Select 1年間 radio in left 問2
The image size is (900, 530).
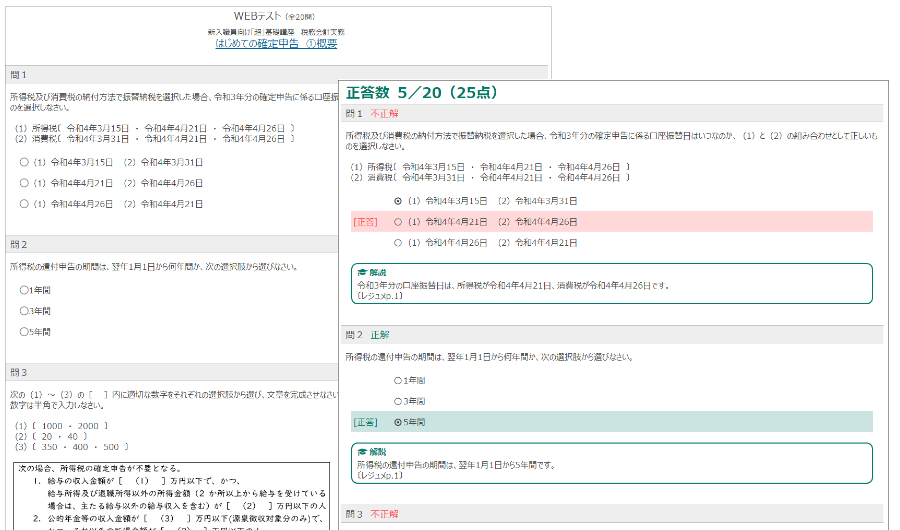[x=24, y=290]
